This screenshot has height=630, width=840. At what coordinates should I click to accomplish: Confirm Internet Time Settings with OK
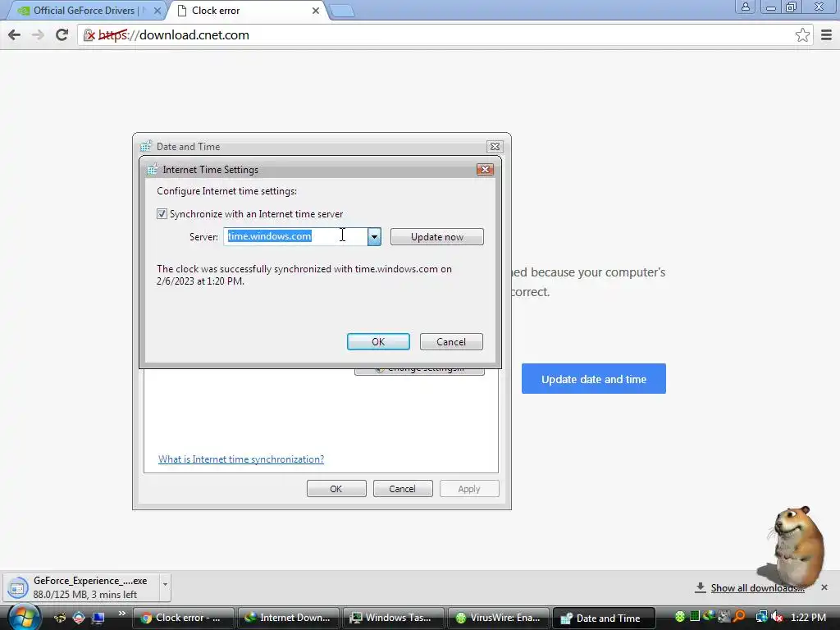378,342
